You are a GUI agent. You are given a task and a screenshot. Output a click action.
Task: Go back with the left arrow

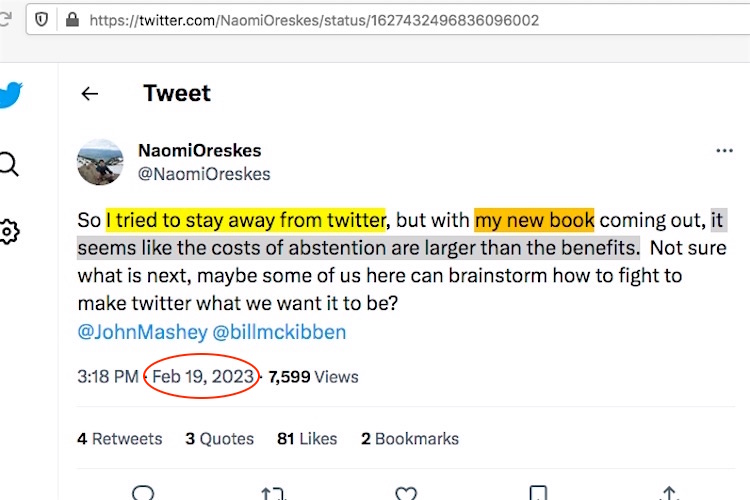pyautogui.click(x=90, y=94)
